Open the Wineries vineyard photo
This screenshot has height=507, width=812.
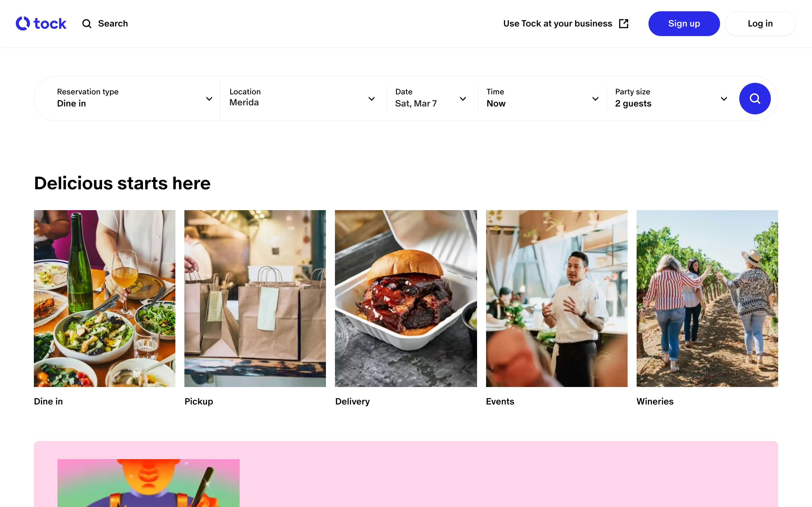707,299
